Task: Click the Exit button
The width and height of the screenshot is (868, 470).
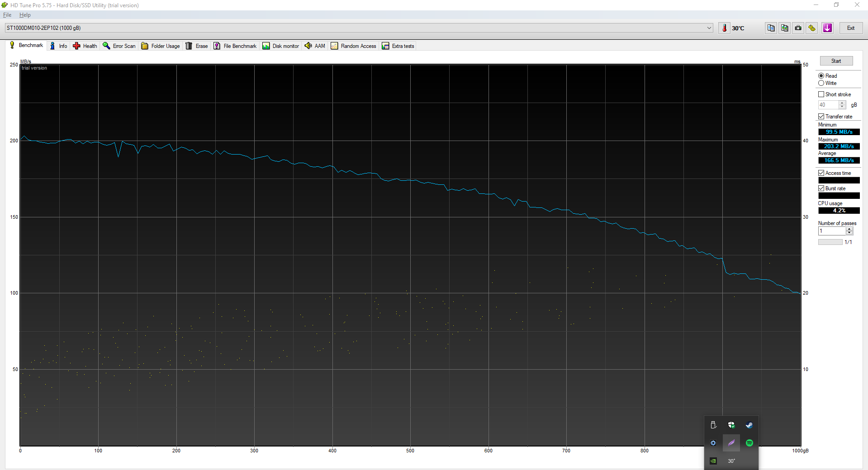Action: coord(851,28)
